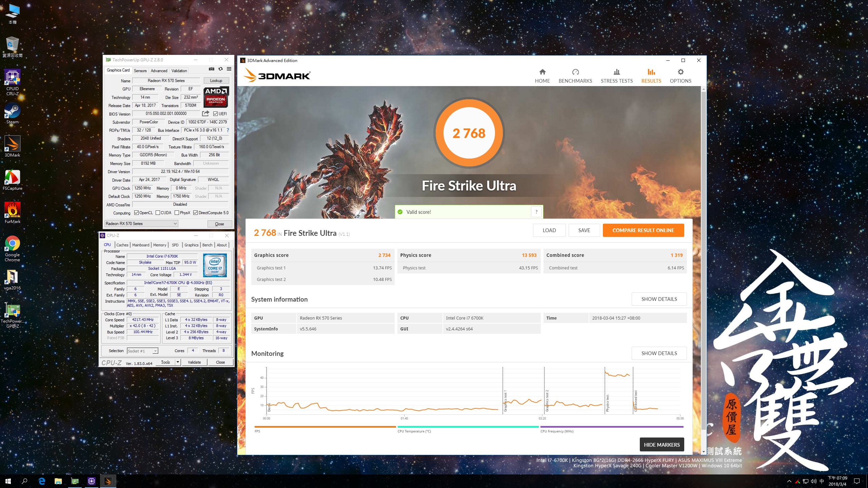Image resolution: width=868 pixels, height=488 pixels.
Task: Click SAVE result button in 3DMark
Action: [584, 230]
